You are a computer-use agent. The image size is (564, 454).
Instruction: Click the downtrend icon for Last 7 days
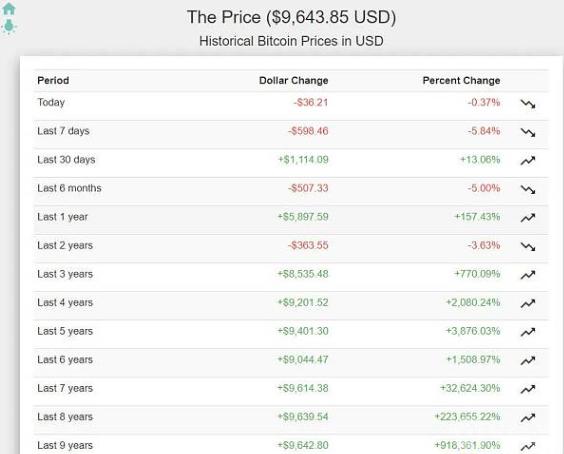pyautogui.click(x=528, y=132)
